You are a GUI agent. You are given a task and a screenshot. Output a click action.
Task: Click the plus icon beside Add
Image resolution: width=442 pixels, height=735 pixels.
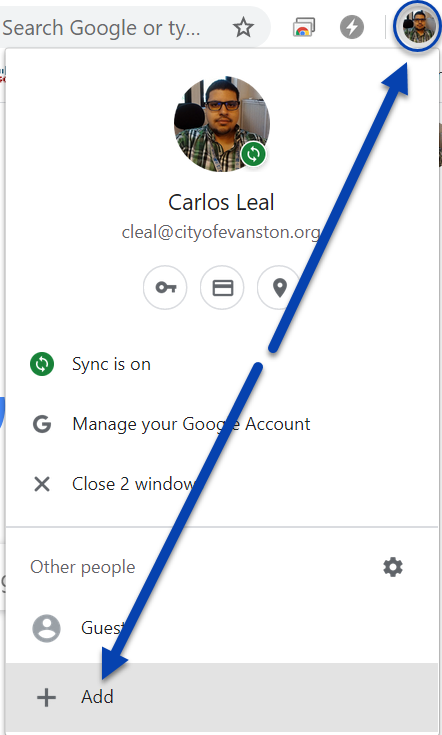point(46,698)
